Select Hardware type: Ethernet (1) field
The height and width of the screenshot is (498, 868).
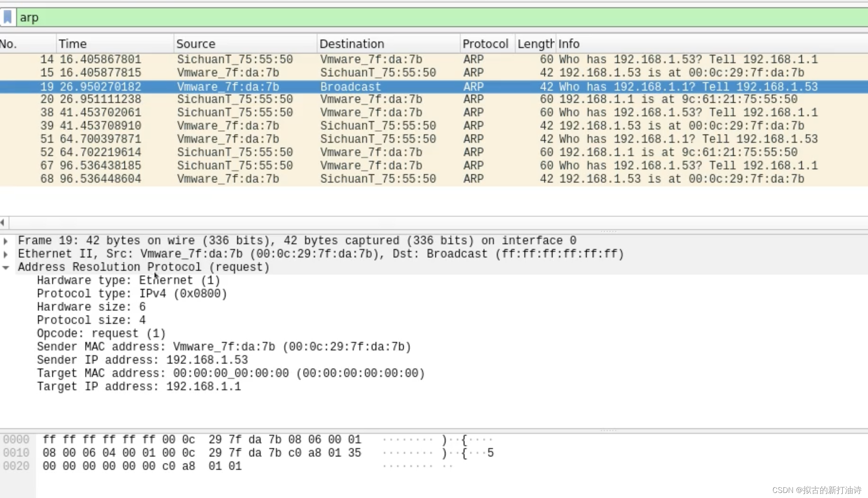(129, 281)
